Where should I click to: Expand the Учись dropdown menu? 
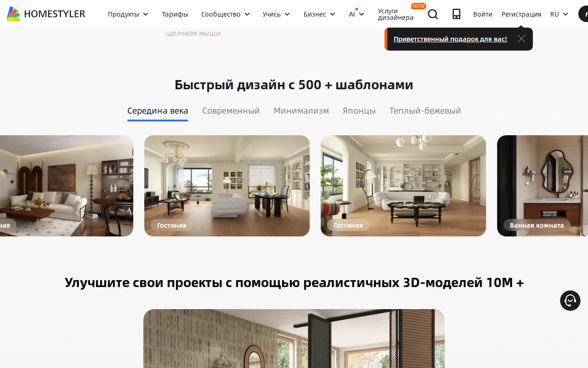[277, 14]
